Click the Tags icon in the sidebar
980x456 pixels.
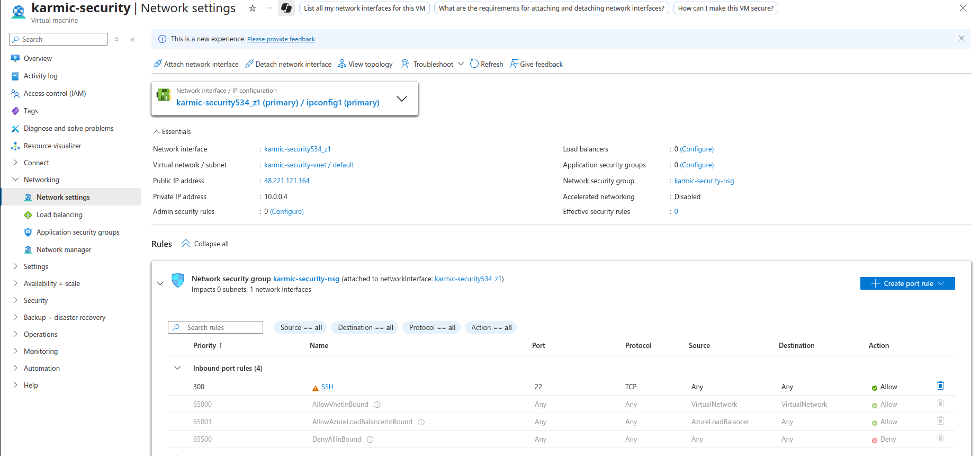(x=15, y=111)
